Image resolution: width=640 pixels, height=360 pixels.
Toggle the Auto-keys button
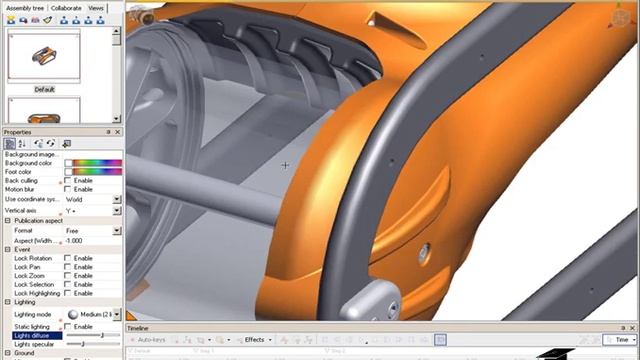148,340
